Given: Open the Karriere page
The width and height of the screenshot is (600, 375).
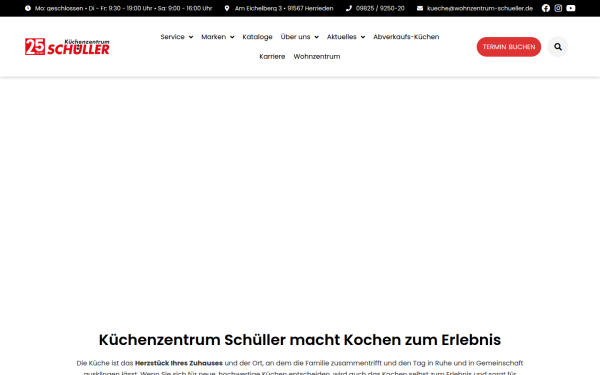Looking at the screenshot, I should pos(272,56).
